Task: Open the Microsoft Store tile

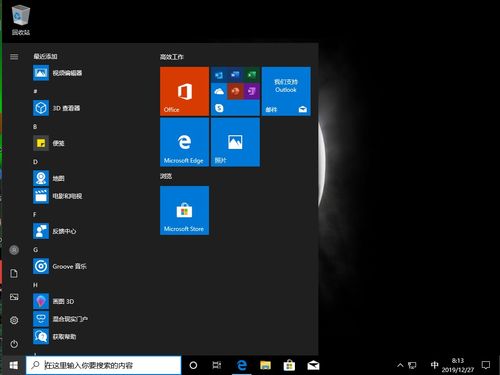Action: 184,211
